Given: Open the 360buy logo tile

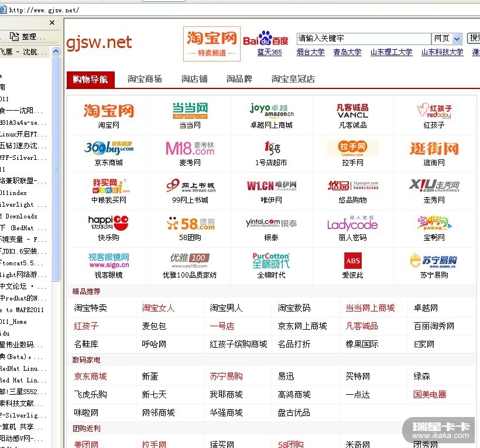Looking at the screenshot, I should point(109,148).
